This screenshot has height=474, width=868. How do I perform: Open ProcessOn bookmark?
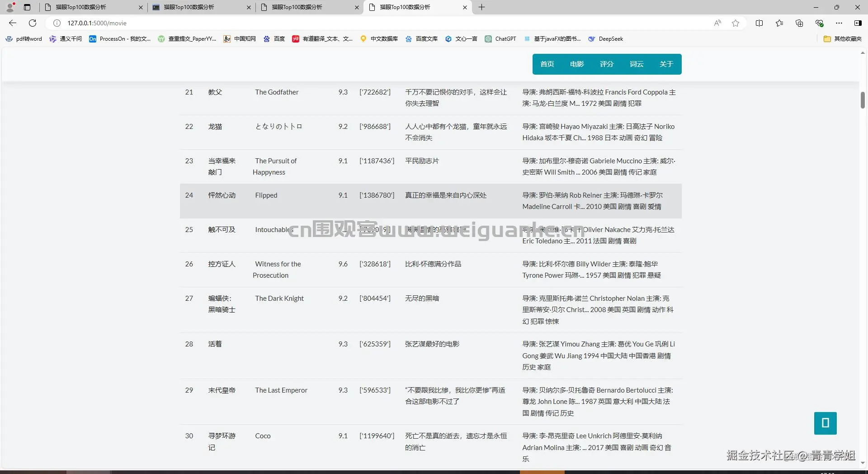(120, 39)
